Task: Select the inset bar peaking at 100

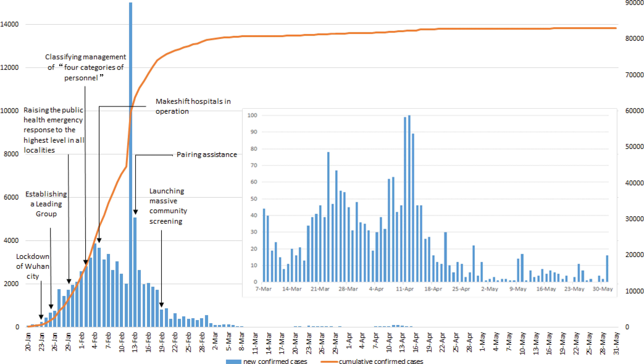Action: coord(409,198)
